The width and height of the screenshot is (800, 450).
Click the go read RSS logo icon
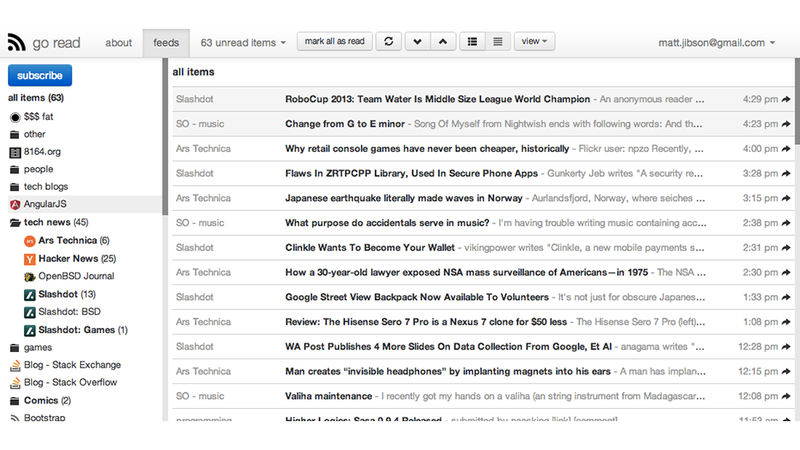(16, 42)
